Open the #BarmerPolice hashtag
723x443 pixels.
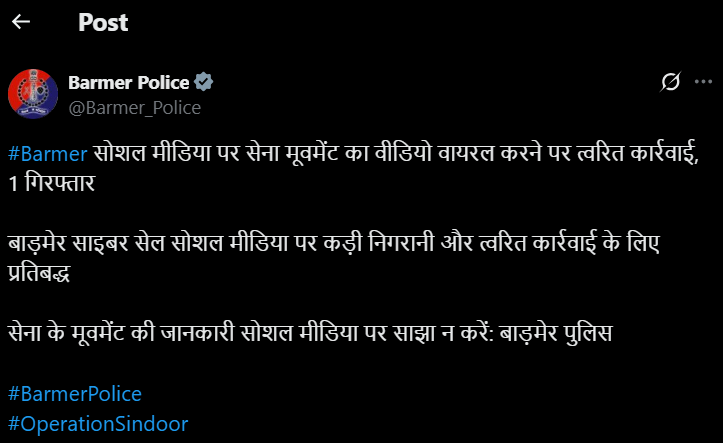point(74,393)
